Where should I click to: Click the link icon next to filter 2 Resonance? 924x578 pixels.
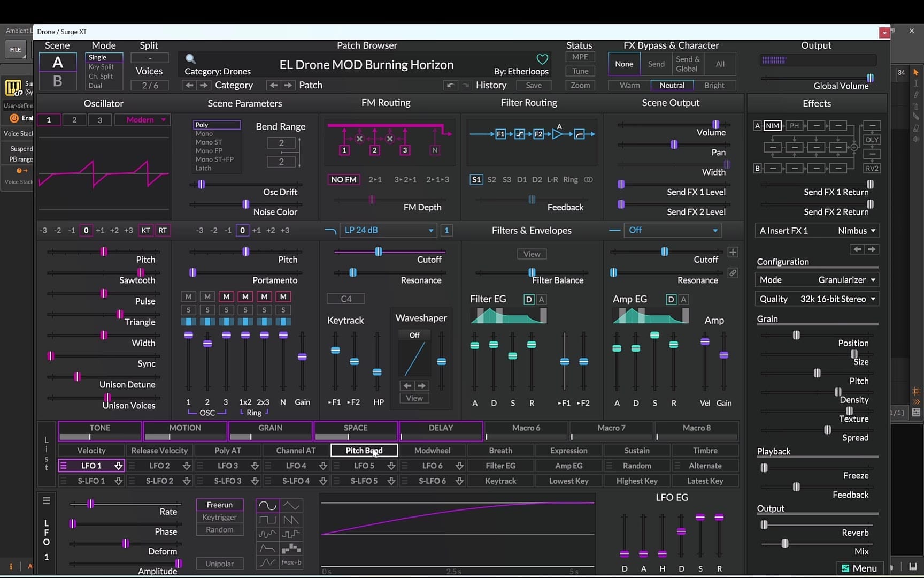(x=733, y=273)
